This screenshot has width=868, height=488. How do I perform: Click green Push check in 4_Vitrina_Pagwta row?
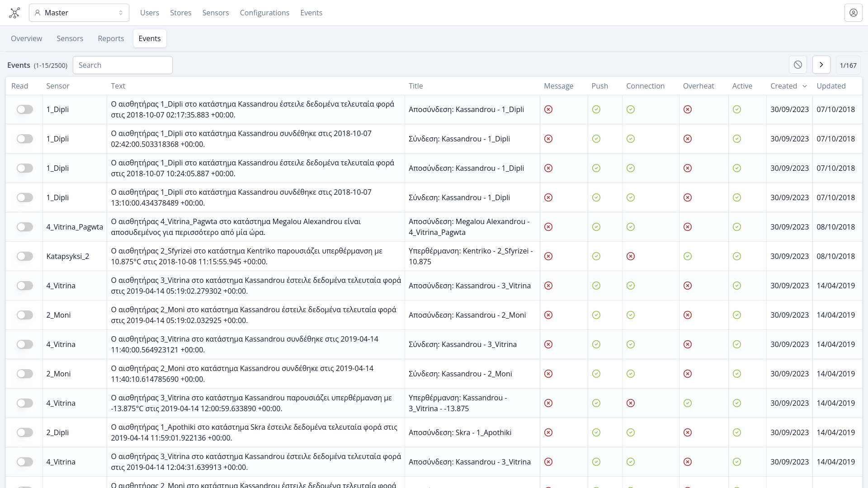[596, 227]
